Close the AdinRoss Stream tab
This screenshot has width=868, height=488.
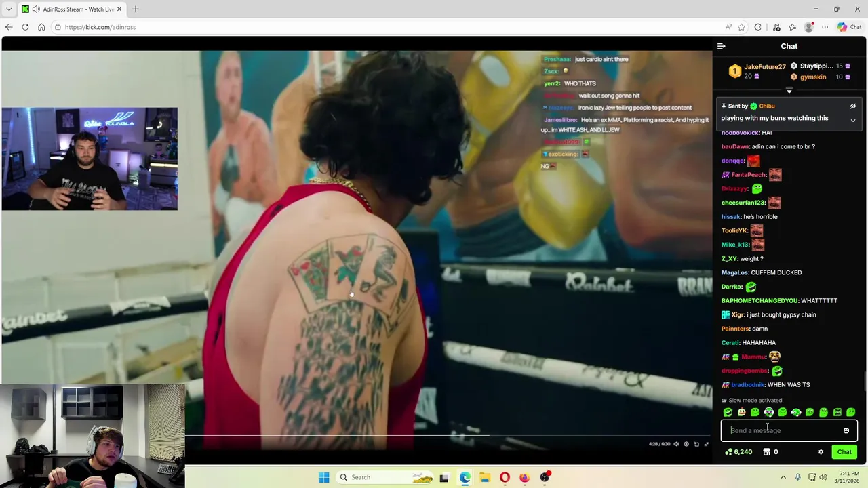coord(120,9)
